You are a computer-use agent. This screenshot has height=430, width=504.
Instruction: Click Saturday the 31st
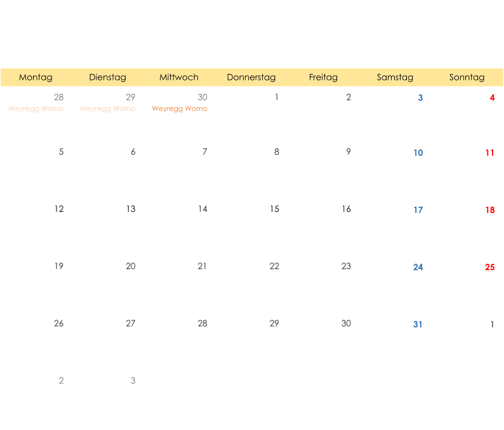click(x=418, y=324)
